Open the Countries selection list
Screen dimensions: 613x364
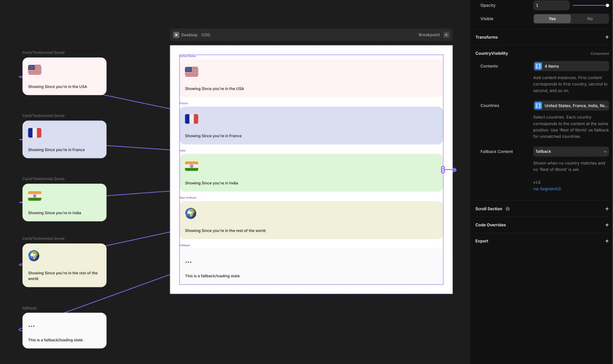[575, 106]
